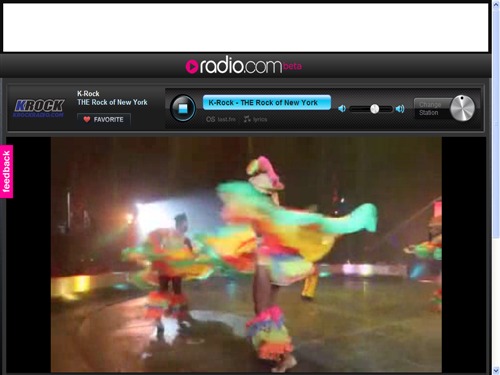Click the dancers video area

[246, 255]
